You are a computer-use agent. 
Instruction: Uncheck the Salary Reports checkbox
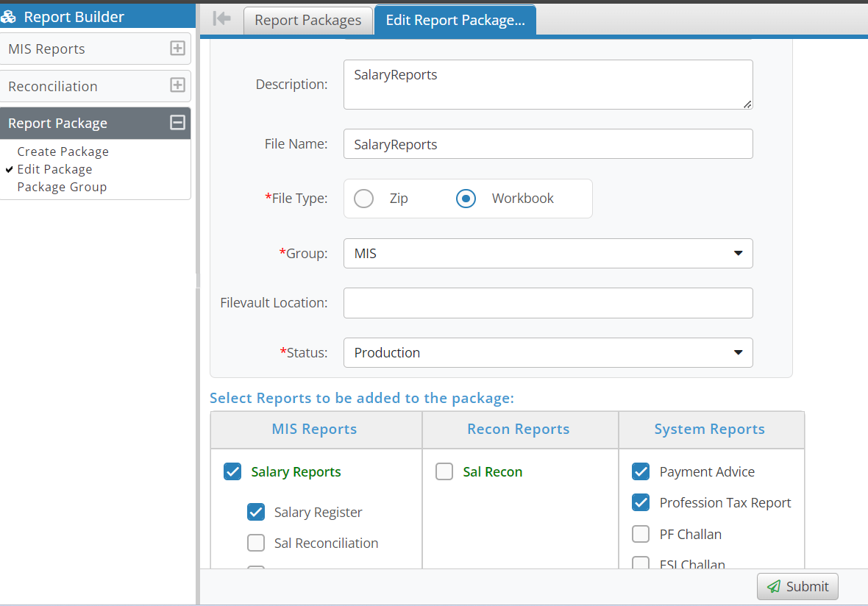232,471
